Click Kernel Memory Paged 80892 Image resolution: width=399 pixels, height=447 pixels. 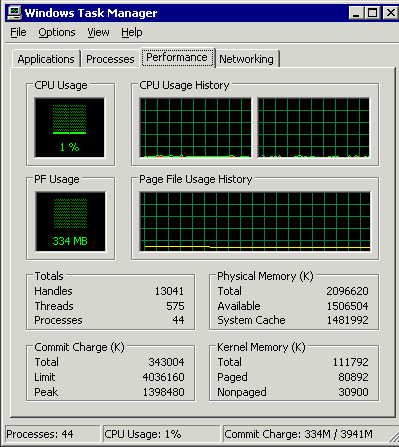point(353,377)
